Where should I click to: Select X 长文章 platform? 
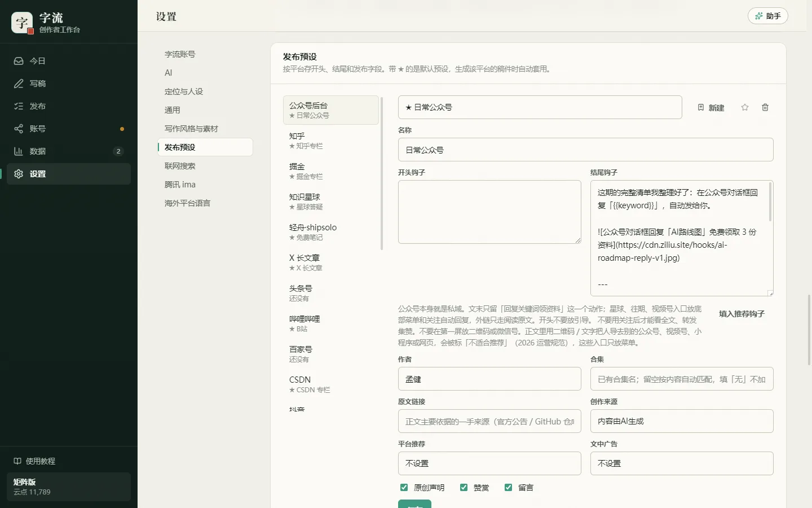[331, 262]
